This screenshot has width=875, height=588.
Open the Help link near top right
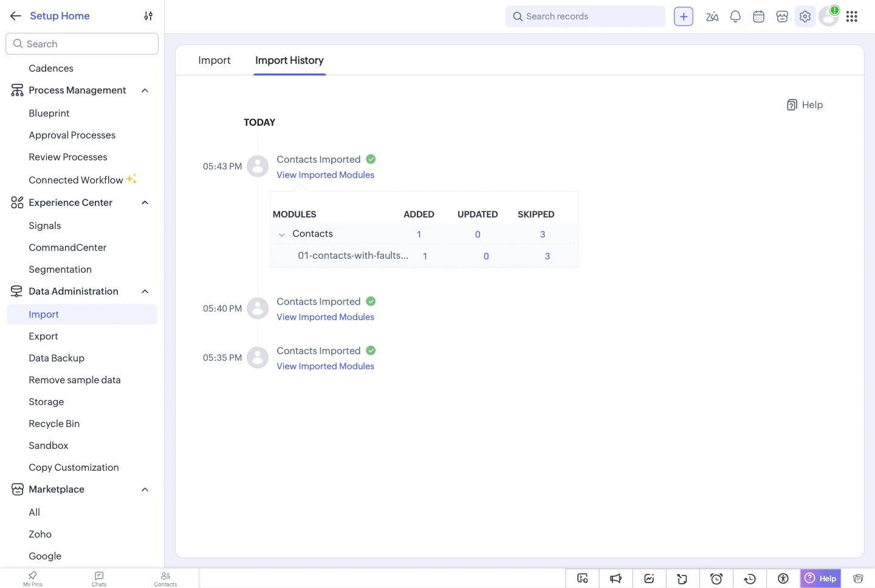805,104
